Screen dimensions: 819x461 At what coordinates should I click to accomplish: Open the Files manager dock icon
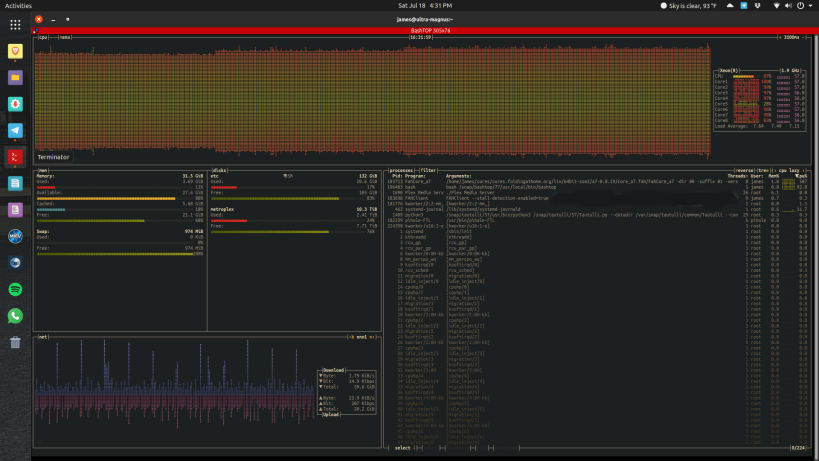coord(15,77)
